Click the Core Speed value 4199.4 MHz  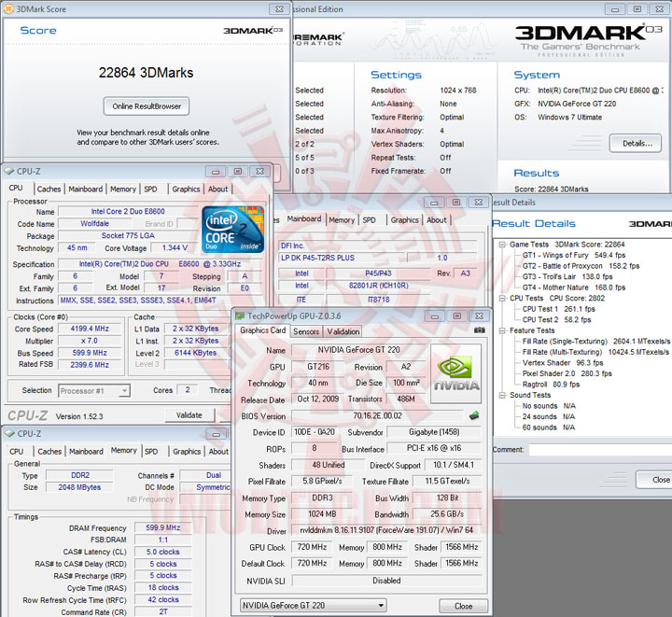click(x=90, y=329)
